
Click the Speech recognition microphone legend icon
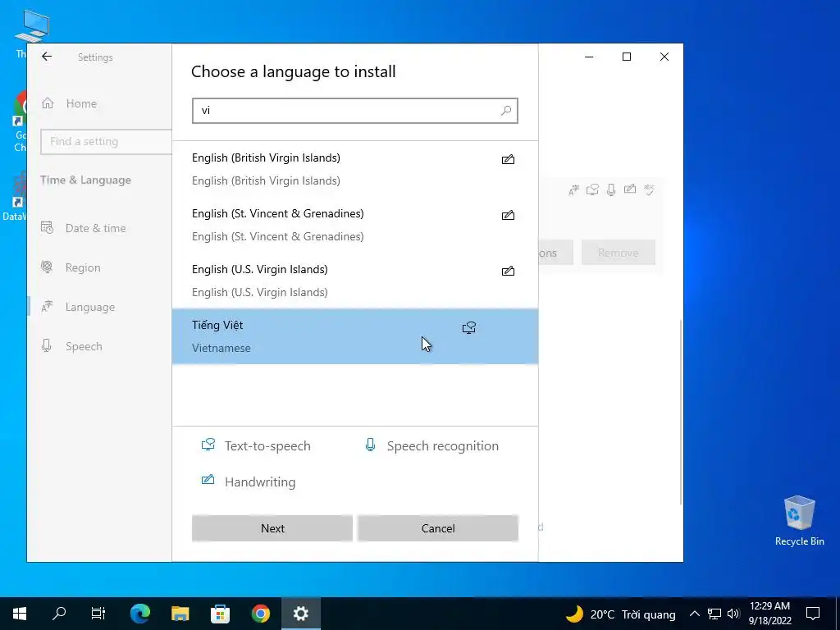370,445
